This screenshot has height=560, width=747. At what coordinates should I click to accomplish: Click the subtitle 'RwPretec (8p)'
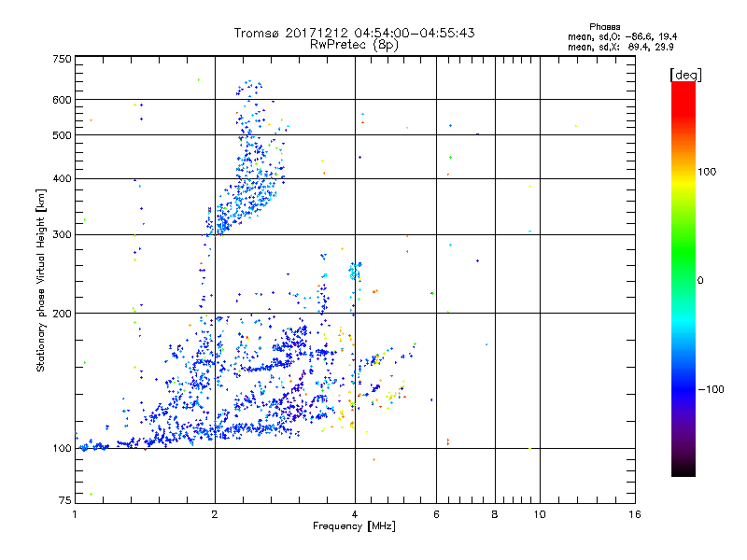point(354,45)
